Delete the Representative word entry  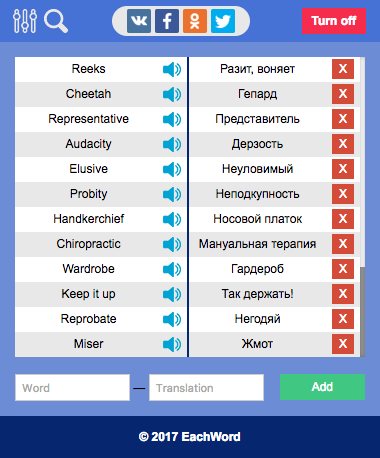tap(343, 119)
